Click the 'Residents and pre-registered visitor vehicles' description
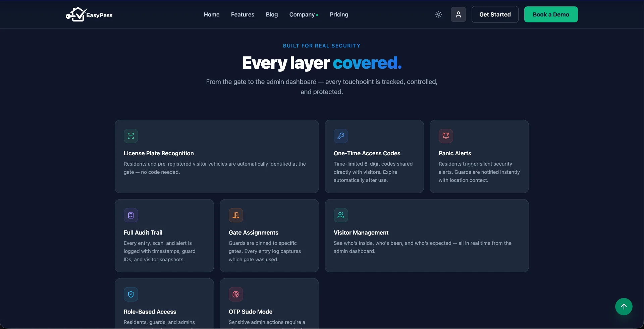Viewport: 644px width, 329px height. point(215,168)
